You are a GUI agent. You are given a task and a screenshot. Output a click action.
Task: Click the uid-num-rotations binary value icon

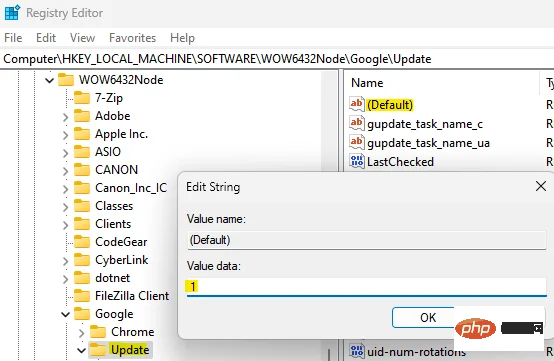[x=356, y=351]
